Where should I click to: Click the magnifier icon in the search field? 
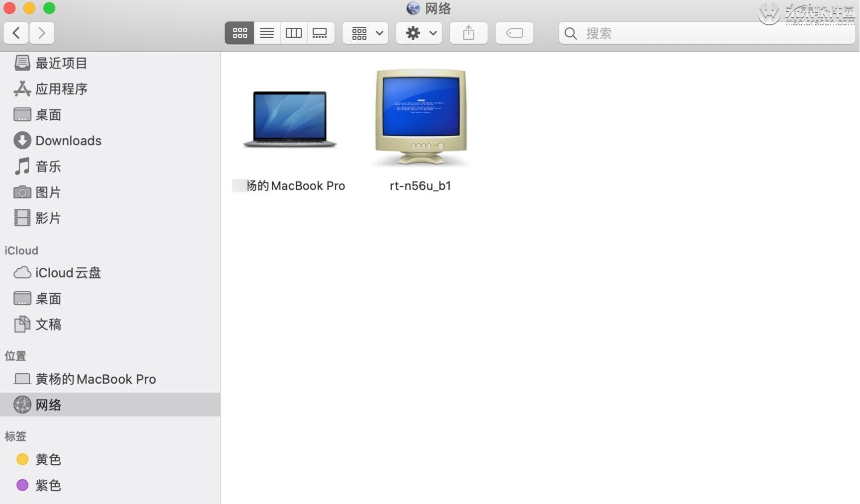click(x=571, y=34)
